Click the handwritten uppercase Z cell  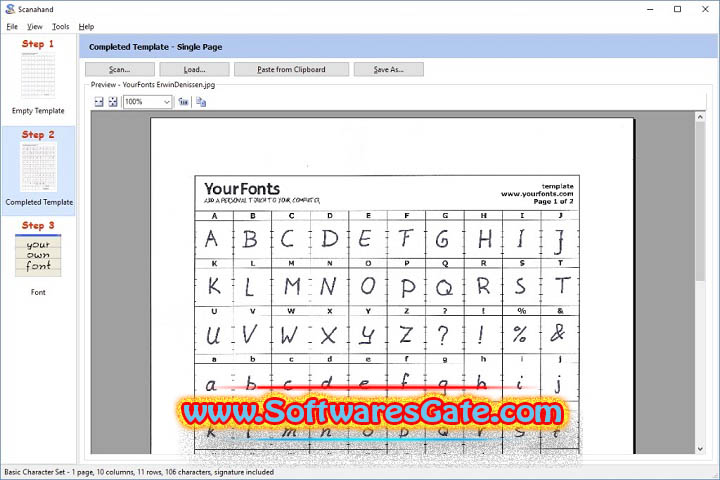click(406, 334)
